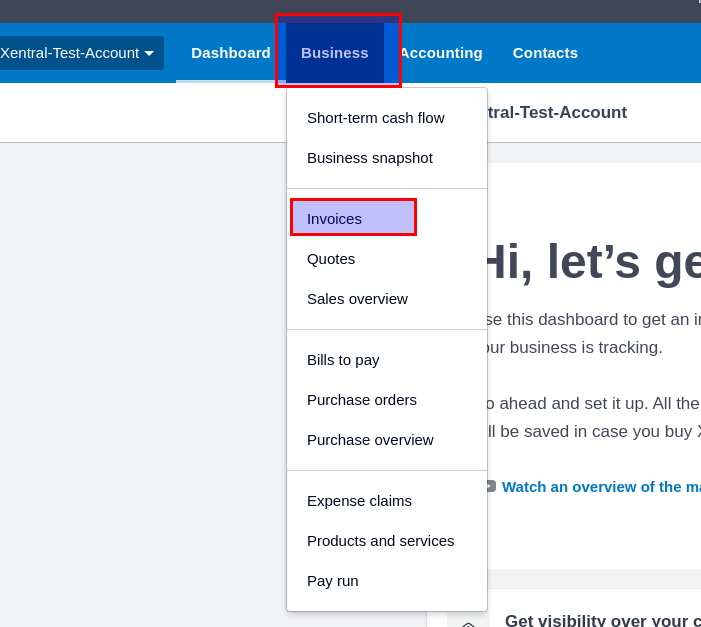Select the Quotes menu entry
This screenshot has height=627, width=701.
click(x=331, y=259)
